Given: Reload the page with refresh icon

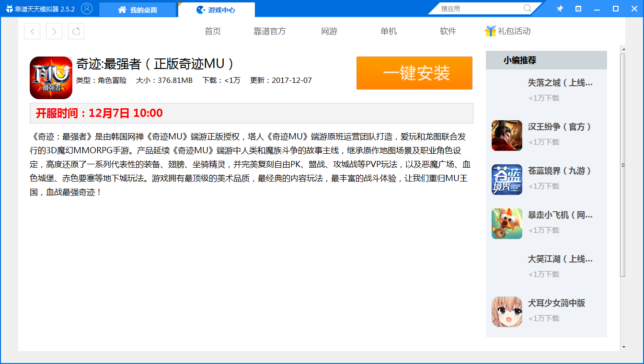Looking at the screenshot, I should pyautogui.click(x=76, y=31).
